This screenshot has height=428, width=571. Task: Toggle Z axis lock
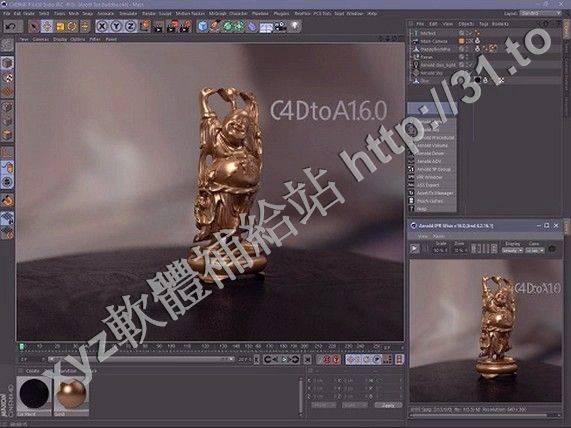[130, 27]
